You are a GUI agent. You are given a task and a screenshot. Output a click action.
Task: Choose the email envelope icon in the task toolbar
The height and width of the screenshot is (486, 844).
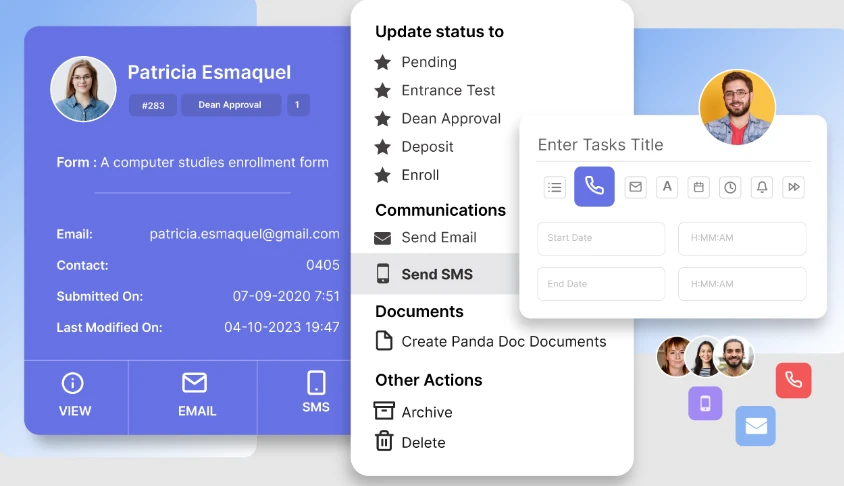pos(636,187)
